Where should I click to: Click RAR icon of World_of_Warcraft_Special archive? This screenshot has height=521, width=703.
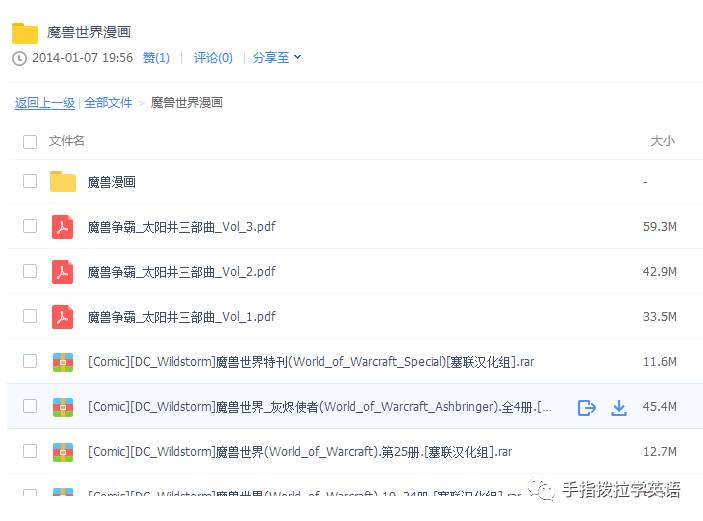tap(63, 362)
